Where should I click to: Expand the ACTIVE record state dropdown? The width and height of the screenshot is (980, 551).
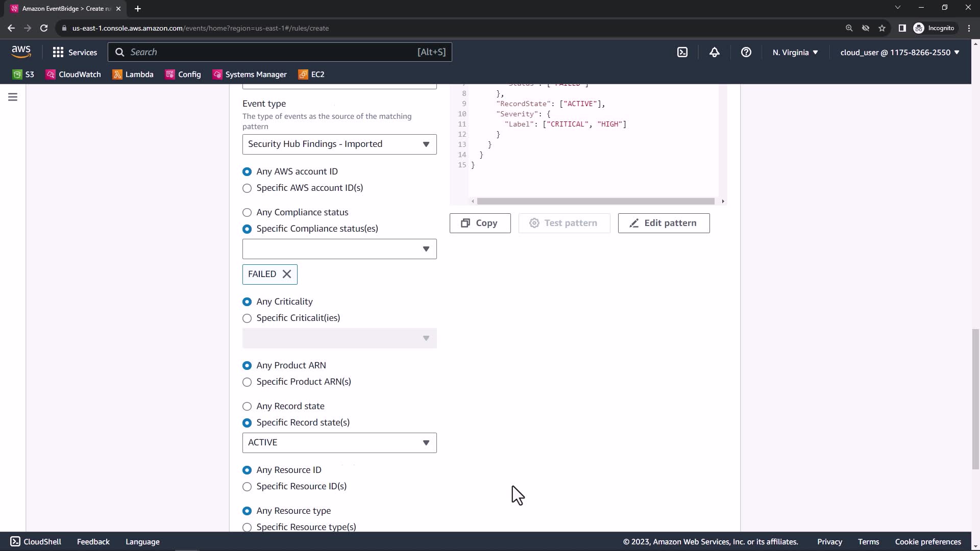pos(339,443)
